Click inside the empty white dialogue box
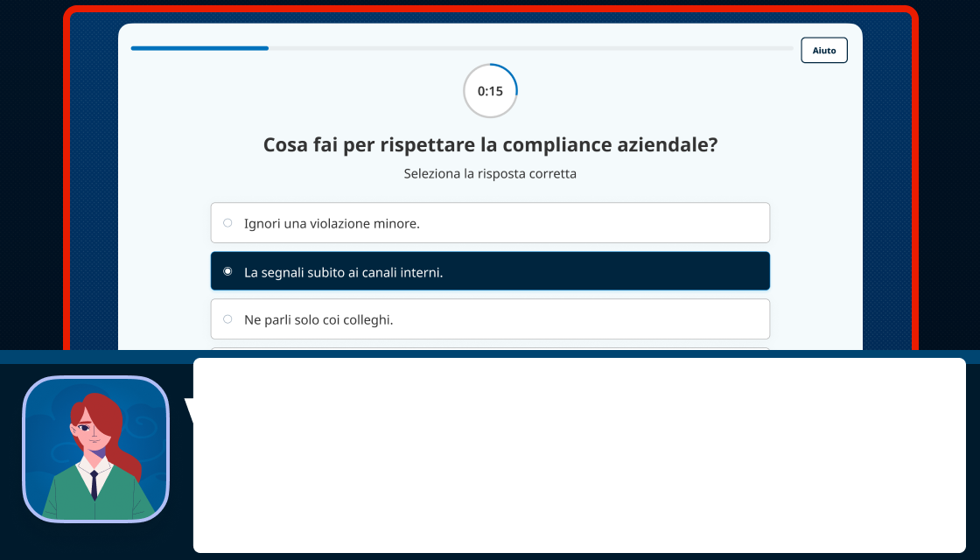This screenshot has height=560, width=980. [x=577, y=455]
